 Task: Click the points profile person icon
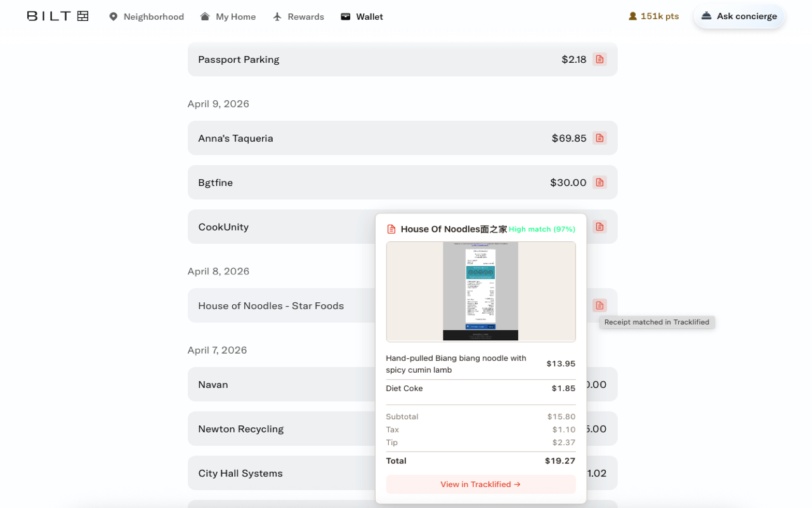pos(632,16)
